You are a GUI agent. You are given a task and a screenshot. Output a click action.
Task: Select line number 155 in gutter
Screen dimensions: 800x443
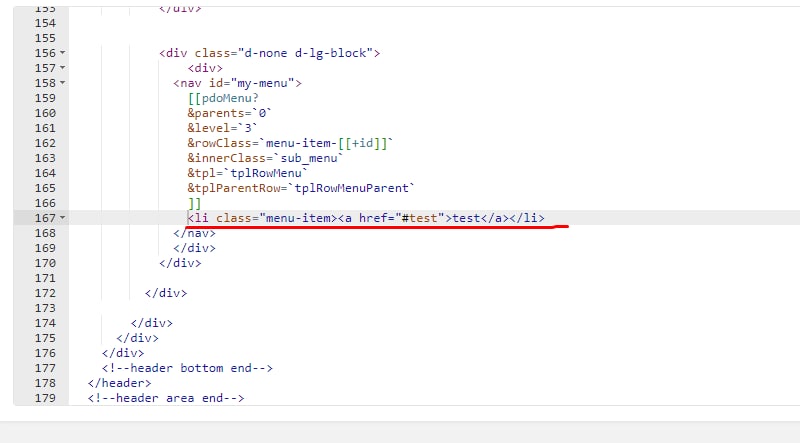(45, 38)
